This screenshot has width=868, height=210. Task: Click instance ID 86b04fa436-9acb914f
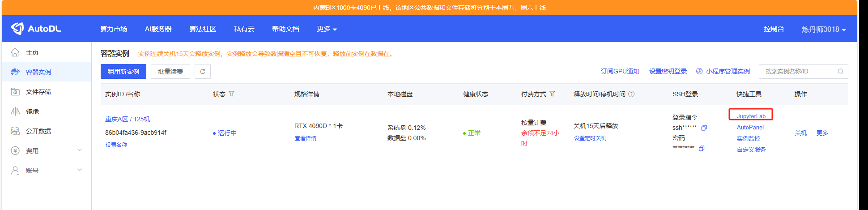pos(136,133)
